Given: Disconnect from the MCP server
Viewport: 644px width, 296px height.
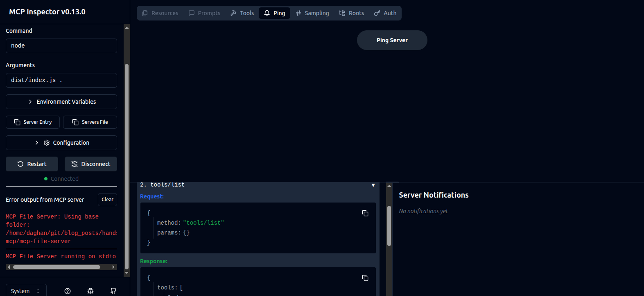Looking at the screenshot, I should click(x=91, y=164).
